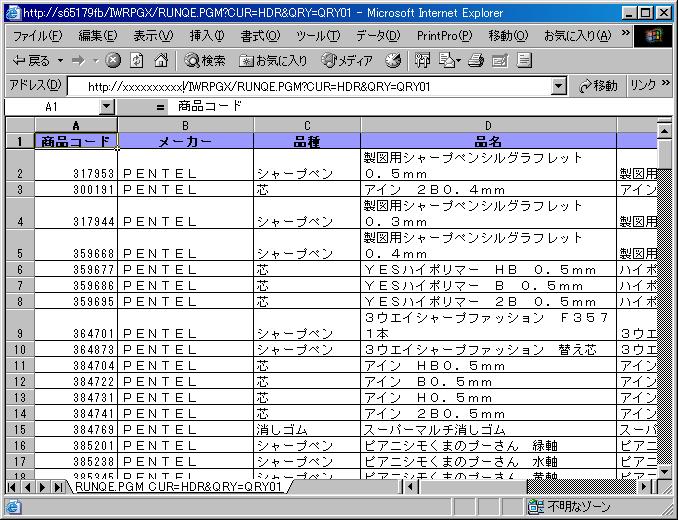678x520 pixels.
Task: Select cell with product code 317953
Action: [x=76, y=165]
